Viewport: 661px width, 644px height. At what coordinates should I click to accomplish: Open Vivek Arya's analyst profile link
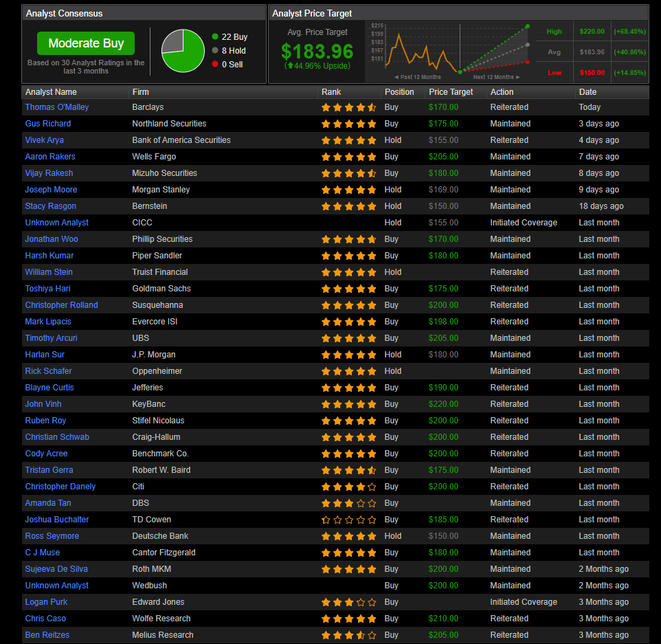(x=45, y=140)
